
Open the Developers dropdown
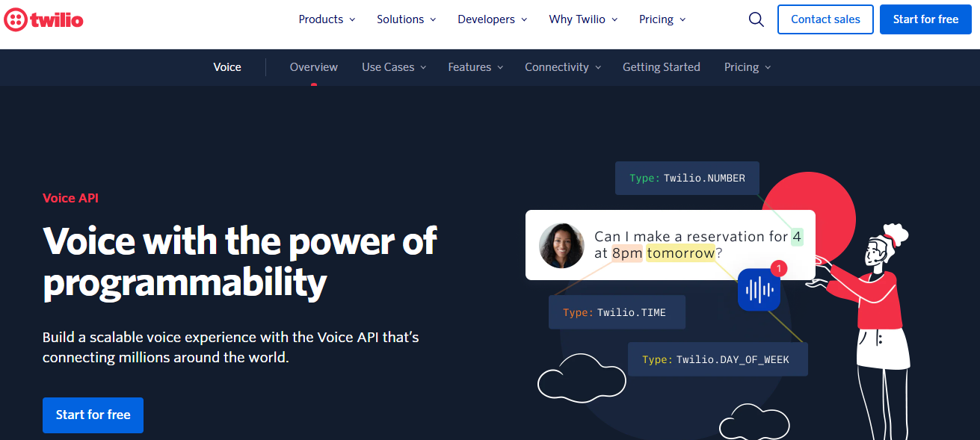492,19
